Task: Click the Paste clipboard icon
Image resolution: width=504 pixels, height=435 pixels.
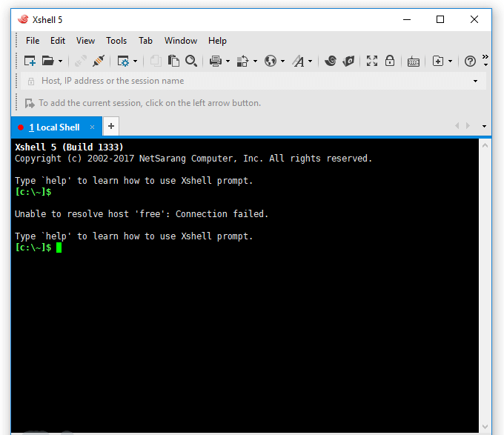Action: (173, 61)
